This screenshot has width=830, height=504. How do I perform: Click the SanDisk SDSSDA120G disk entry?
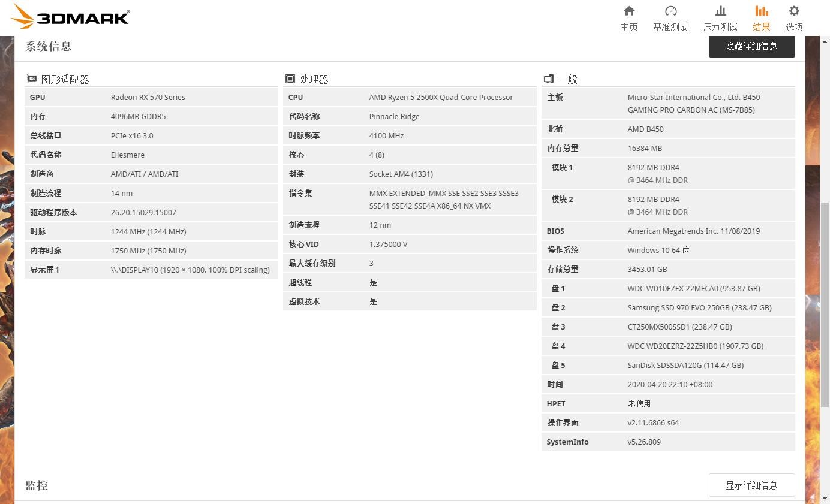(685, 365)
